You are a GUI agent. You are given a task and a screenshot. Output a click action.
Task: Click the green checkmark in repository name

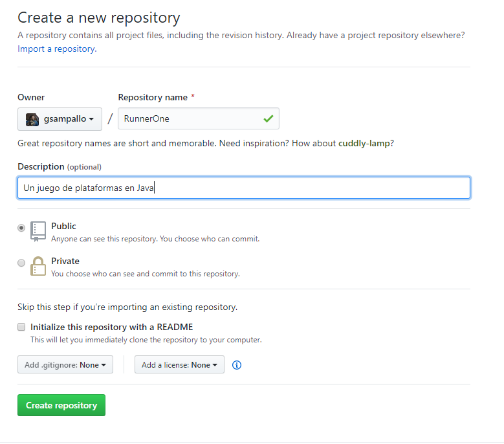click(268, 118)
